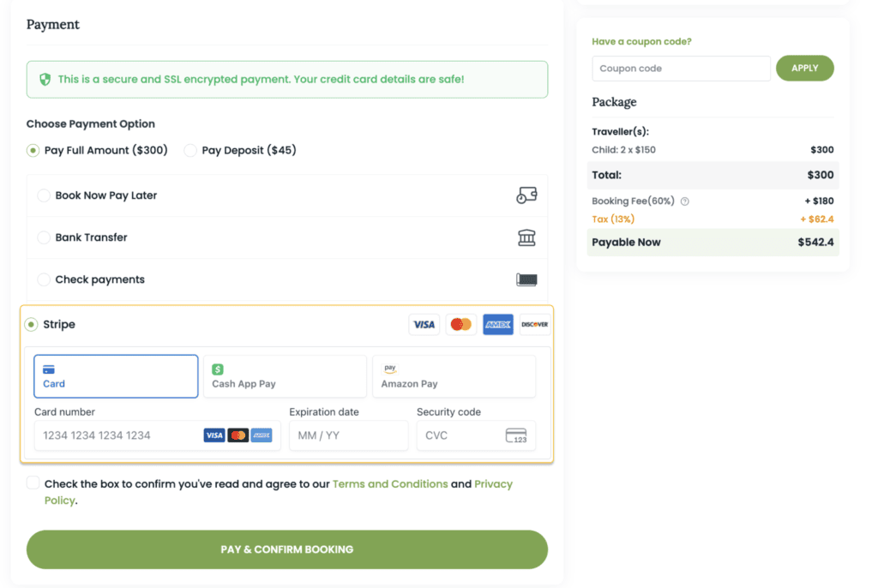This screenshot has width=878, height=588.
Task: Click the Visa logo beside Stripe
Action: (x=424, y=324)
